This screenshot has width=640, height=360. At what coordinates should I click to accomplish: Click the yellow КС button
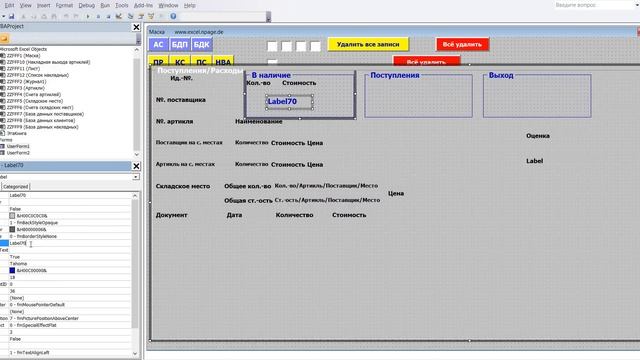(180, 61)
